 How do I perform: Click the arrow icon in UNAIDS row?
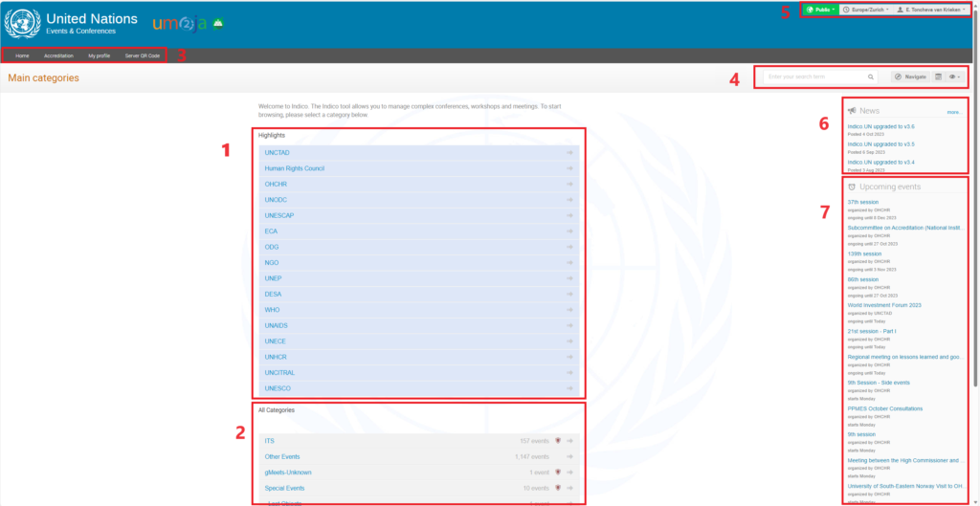point(569,325)
